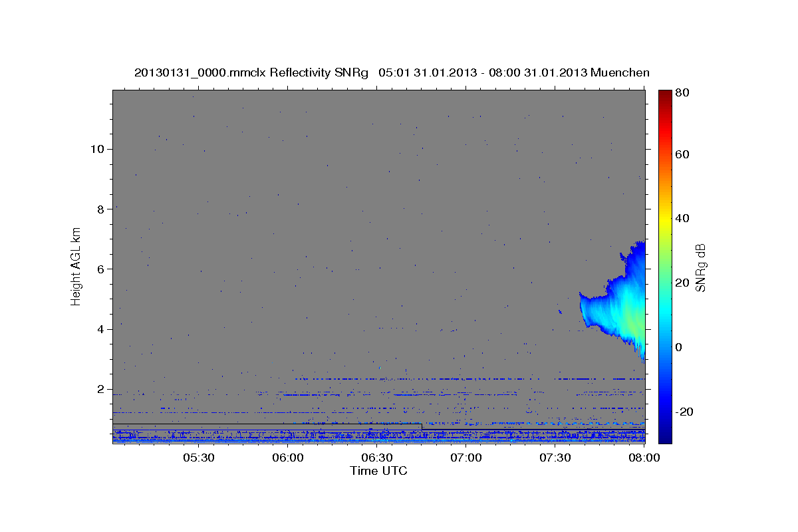Click the 08:00 time tick label

[x=644, y=458]
